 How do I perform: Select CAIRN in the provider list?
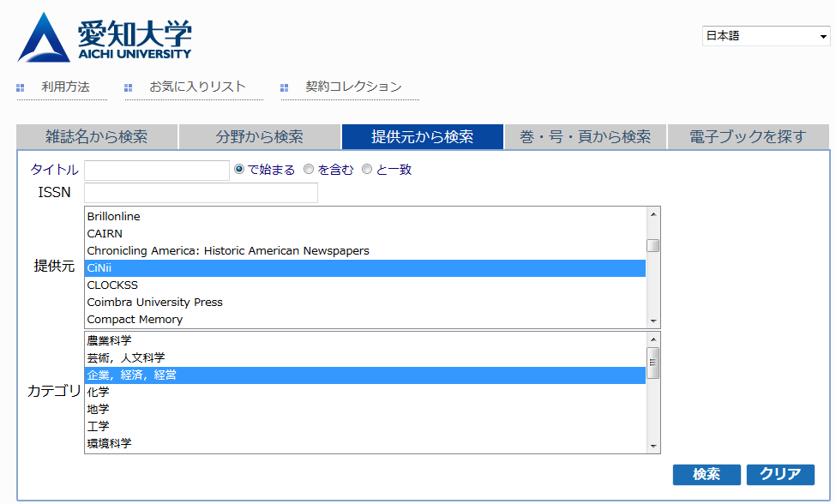[x=365, y=234]
